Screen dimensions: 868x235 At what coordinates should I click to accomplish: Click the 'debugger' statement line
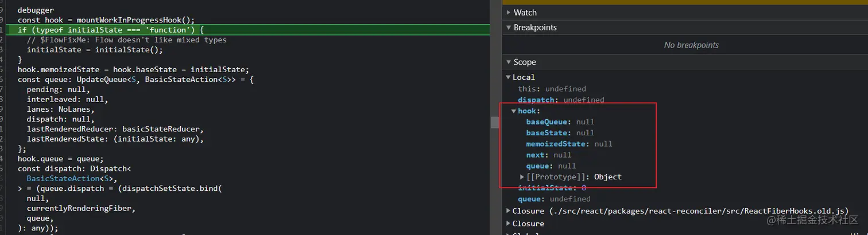tap(36, 10)
